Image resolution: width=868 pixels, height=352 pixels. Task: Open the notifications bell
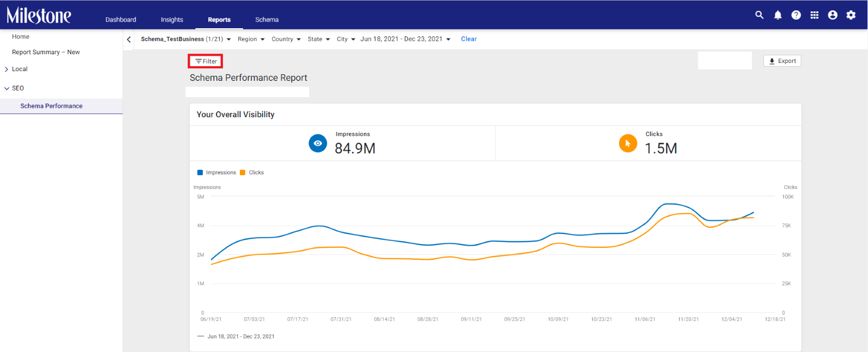(778, 15)
